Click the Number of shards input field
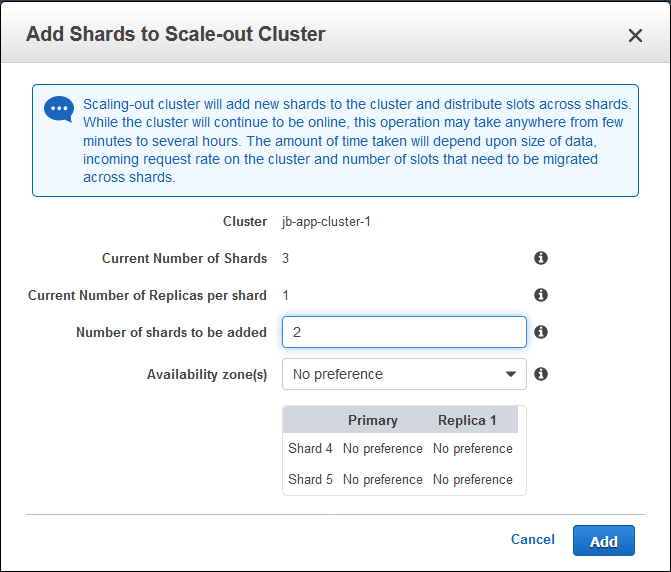This screenshot has height=572, width=671. tap(404, 332)
